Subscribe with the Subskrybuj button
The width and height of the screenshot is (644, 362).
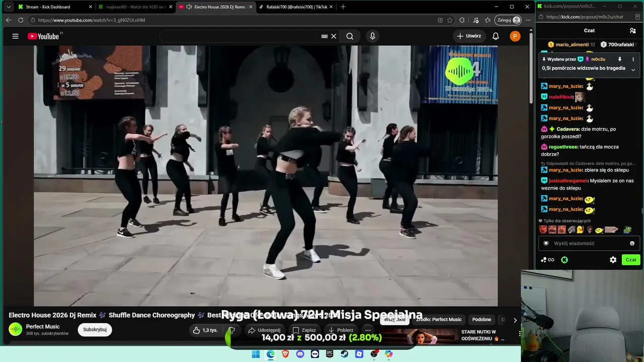click(x=95, y=330)
